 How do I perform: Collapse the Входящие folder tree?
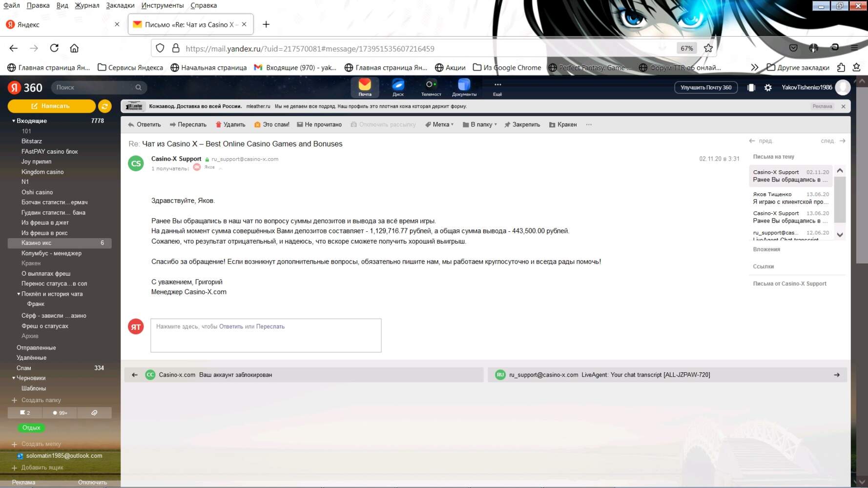14,121
